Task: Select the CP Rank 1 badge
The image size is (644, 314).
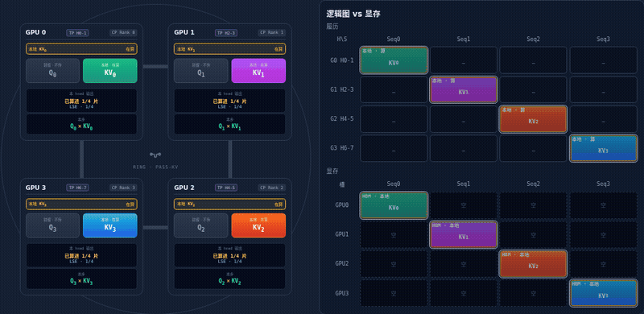Action: 271,33
